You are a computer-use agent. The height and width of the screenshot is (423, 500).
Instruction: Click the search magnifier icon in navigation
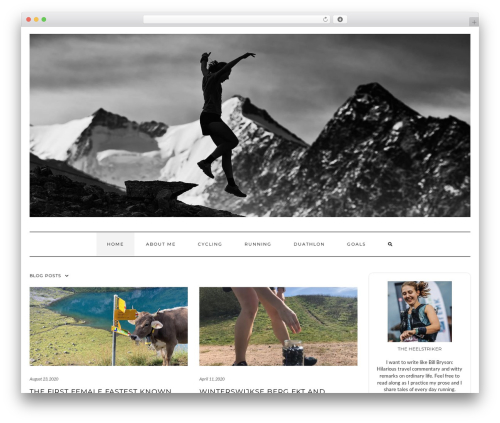390,244
